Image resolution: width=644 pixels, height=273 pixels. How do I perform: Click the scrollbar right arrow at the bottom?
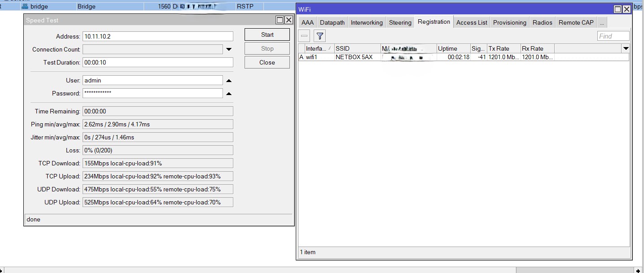pyautogui.click(x=639, y=270)
